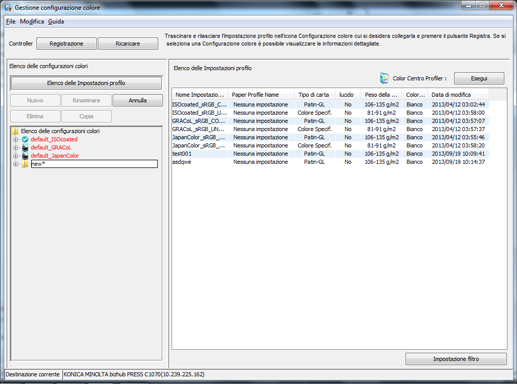Click the date 2013/09/19 10:09:41

click(x=458, y=154)
